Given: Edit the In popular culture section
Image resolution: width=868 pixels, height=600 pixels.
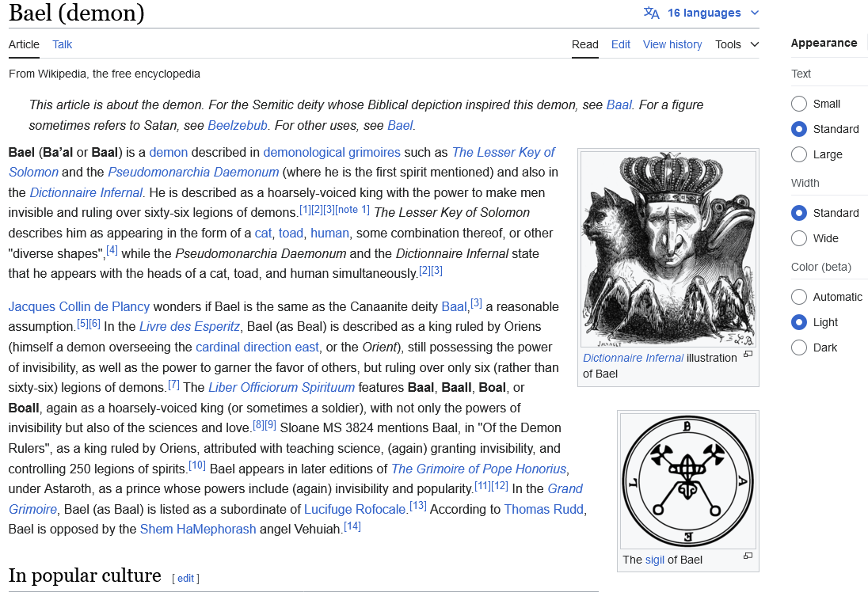Looking at the screenshot, I should tap(185, 579).
